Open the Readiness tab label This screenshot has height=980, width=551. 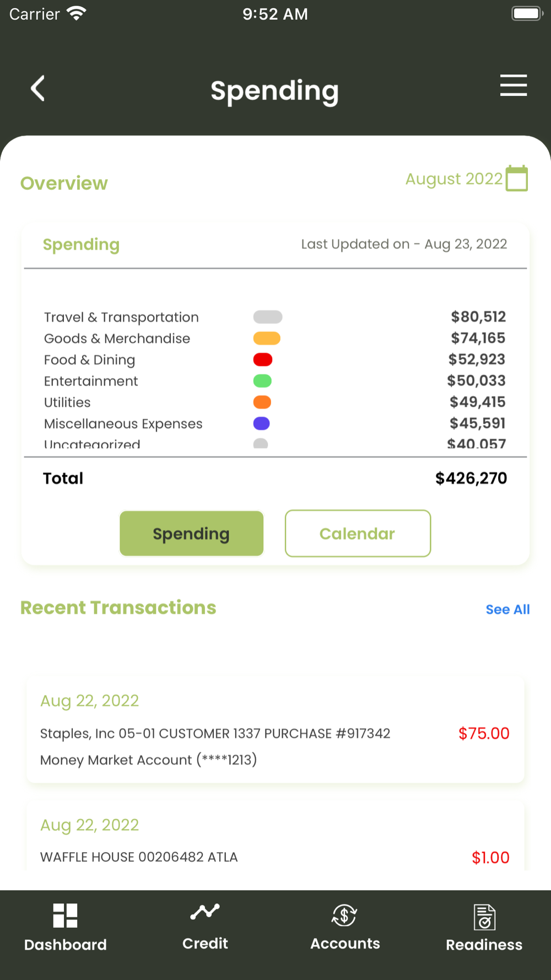tap(484, 945)
